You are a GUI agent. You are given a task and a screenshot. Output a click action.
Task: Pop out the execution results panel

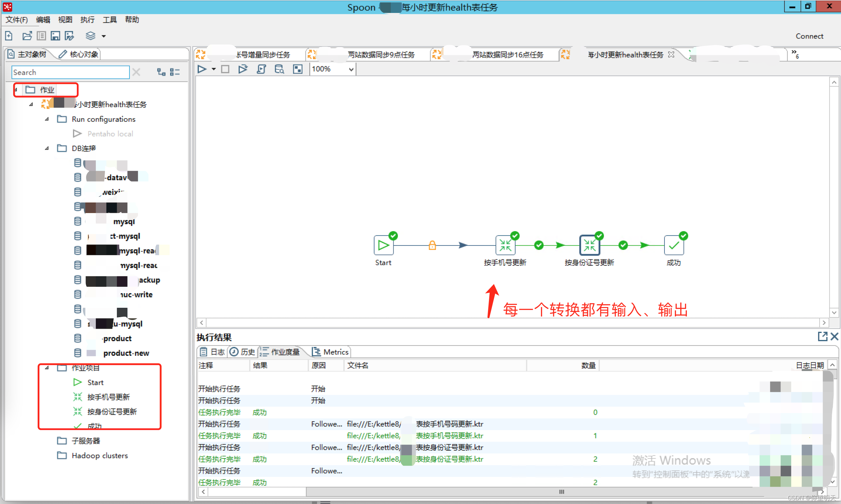click(823, 337)
